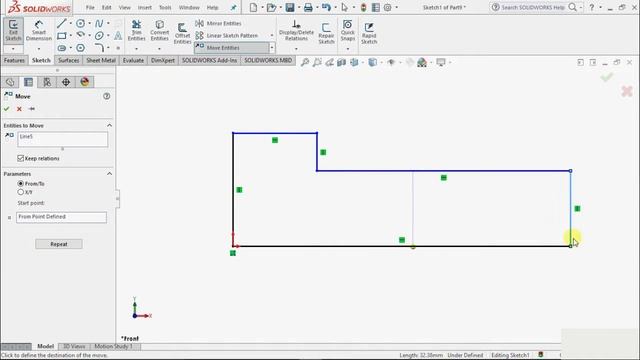Click the Save icon
The image size is (640, 360).
tap(290, 7)
